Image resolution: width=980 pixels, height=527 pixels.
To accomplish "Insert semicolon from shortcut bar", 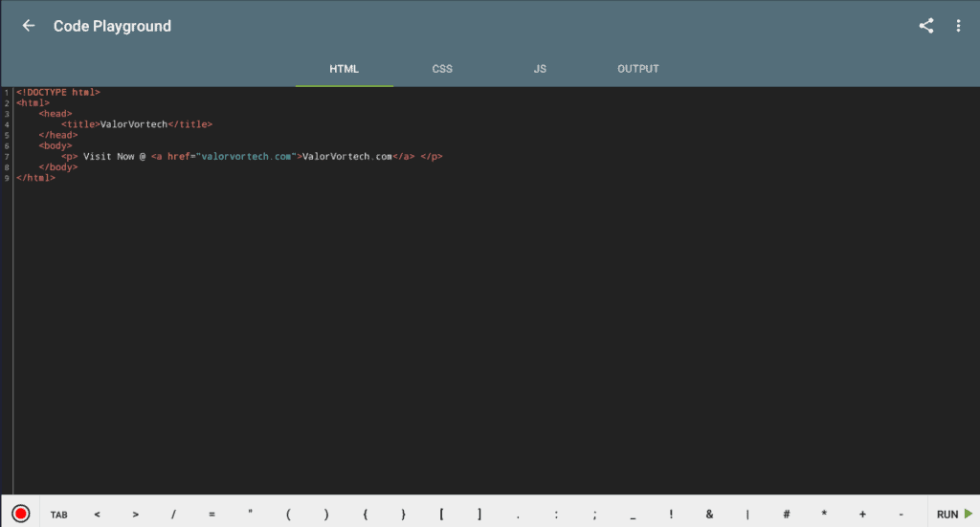I will [594, 515].
